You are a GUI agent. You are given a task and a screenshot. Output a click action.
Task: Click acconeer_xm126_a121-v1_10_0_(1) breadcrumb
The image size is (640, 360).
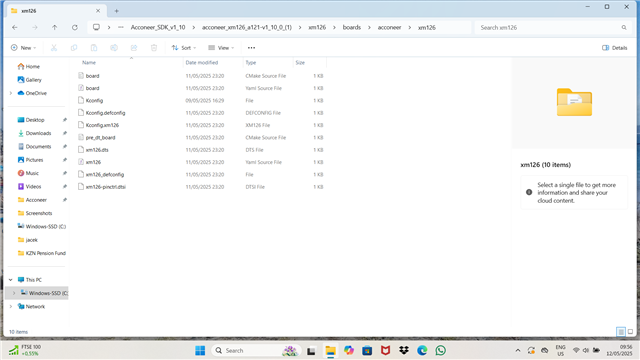coord(247,27)
